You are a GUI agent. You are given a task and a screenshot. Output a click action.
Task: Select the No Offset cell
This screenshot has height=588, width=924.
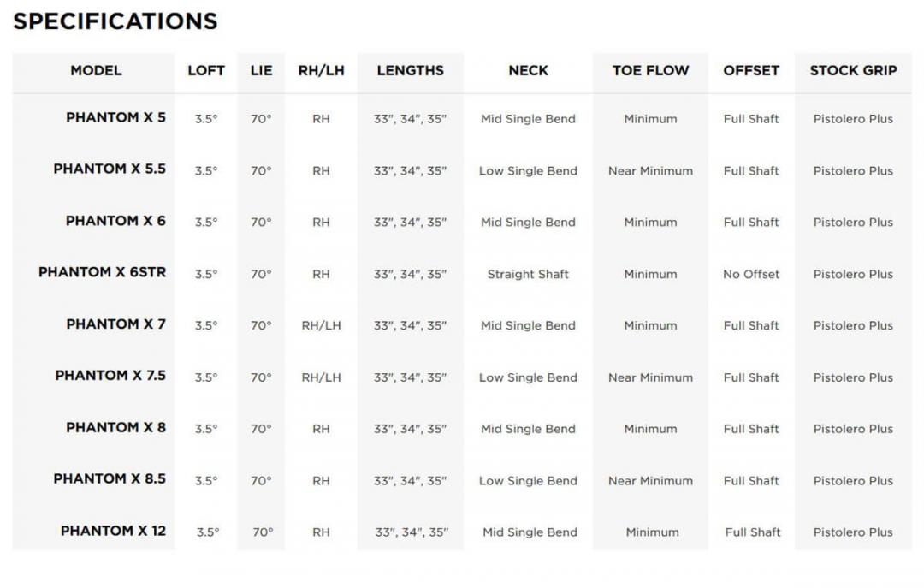click(x=751, y=275)
